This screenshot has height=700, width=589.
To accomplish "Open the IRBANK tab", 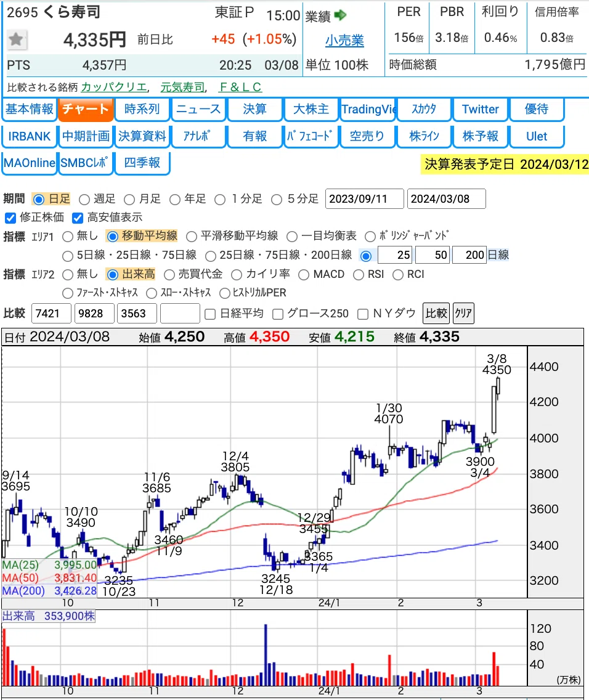I will tap(30, 136).
